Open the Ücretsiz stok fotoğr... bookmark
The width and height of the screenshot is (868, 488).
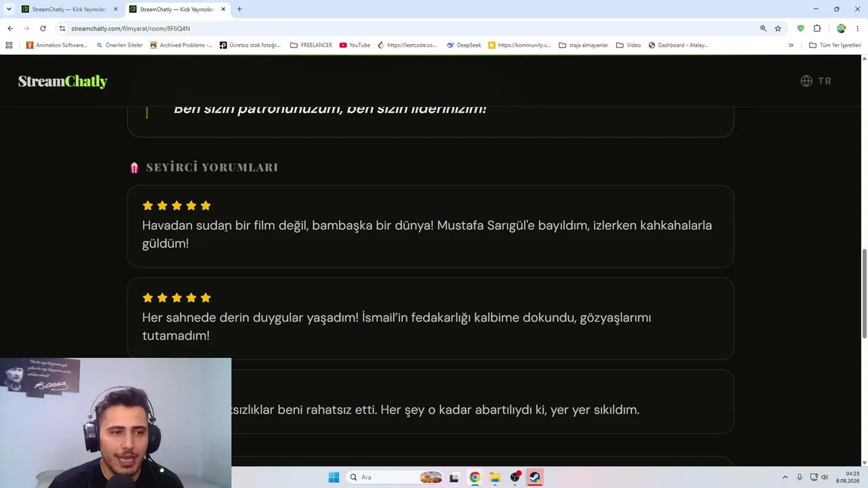coord(250,45)
